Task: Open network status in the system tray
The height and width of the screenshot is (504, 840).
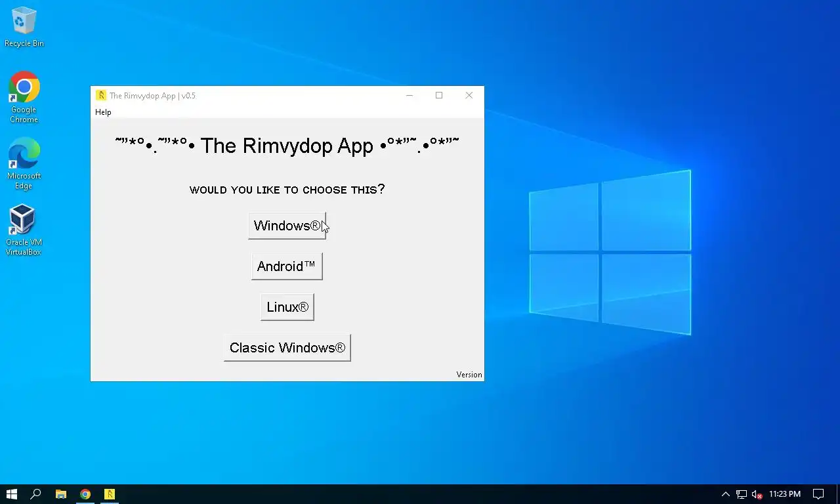Action: coord(742,494)
